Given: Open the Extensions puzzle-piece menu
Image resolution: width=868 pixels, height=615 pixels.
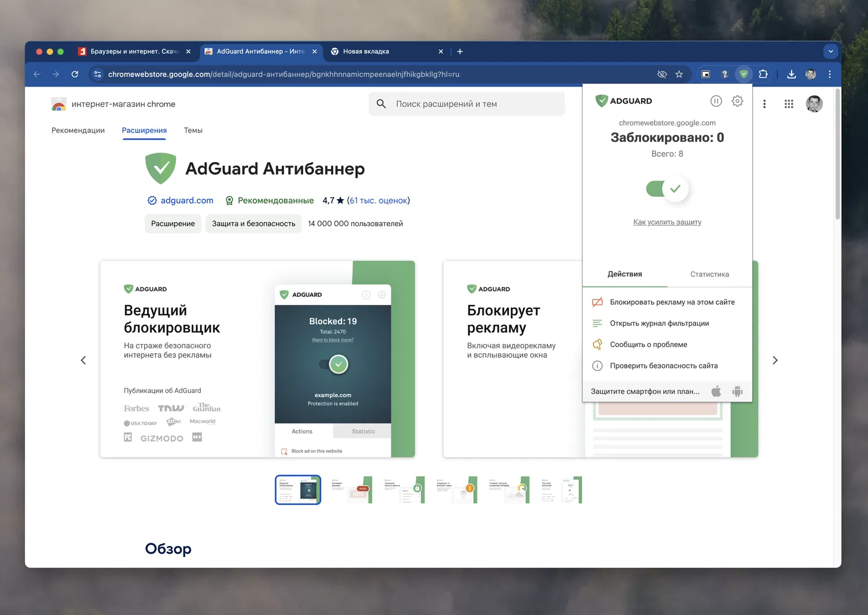Looking at the screenshot, I should point(763,74).
